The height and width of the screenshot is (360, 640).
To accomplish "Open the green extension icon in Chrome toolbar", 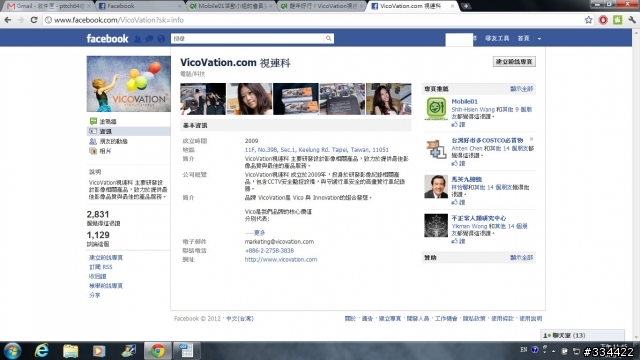I will click(x=618, y=20).
